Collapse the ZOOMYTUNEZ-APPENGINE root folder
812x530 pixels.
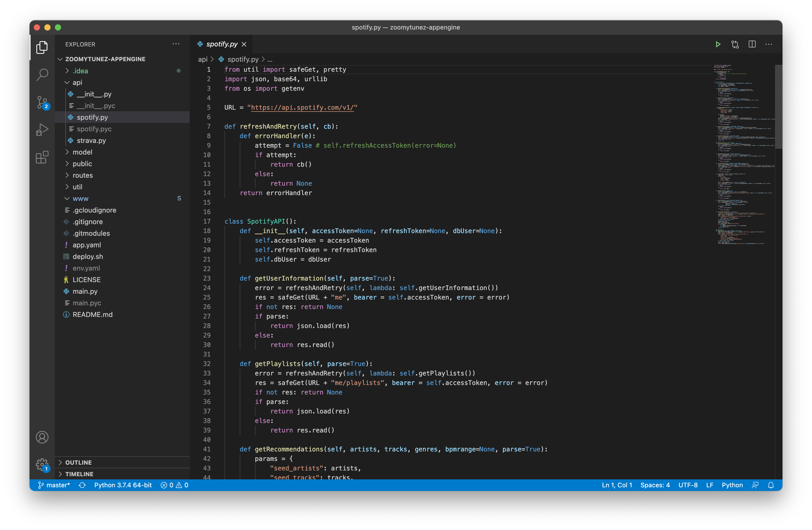[x=122, y=59]
